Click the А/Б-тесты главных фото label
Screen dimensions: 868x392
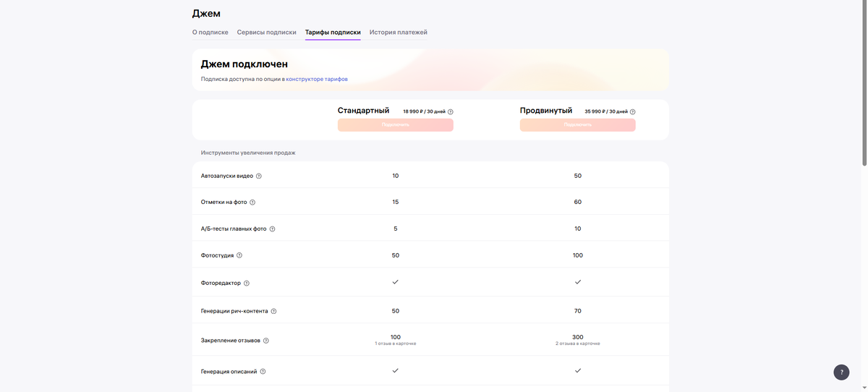click(234, 229)
